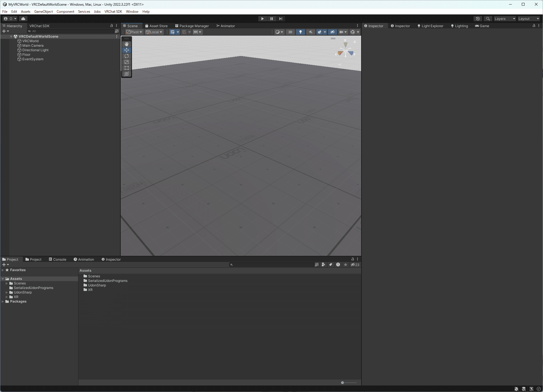This screenshot has width=543, height=392.
Task: Toggle Scene audio mute button
Action: (x=311, y=32)
